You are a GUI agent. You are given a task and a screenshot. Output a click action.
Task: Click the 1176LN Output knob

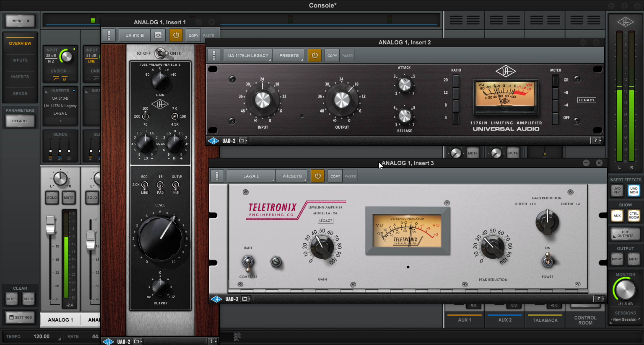[342, 100]
